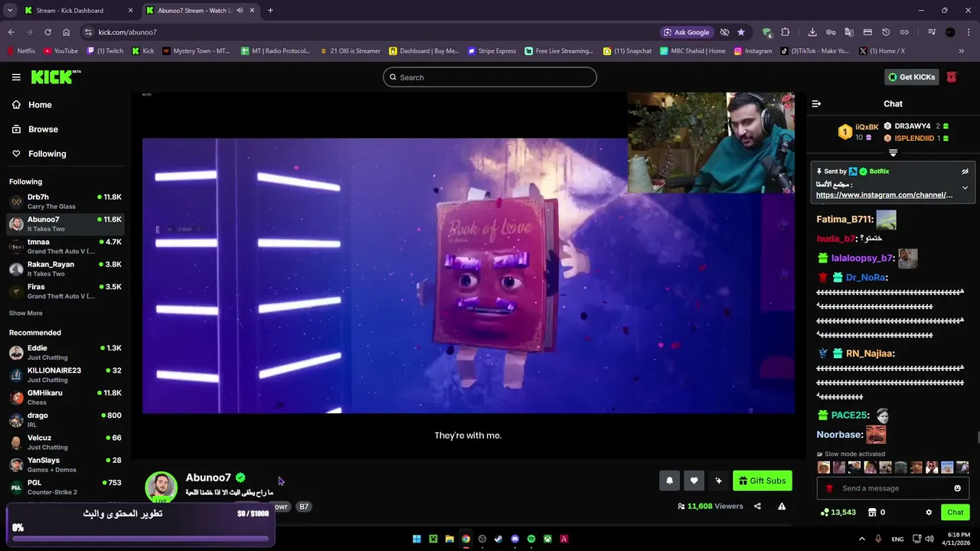The height and width of the screenshot is (551, 980).
Task: Click the Ask Google lens button
Action: [x=687, y=32]
